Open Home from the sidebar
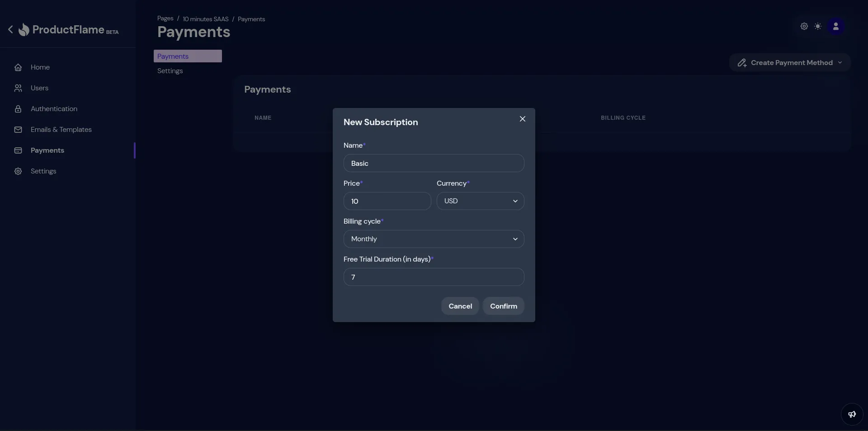Viewport: 868px width, 431px height. coord(40,67)
